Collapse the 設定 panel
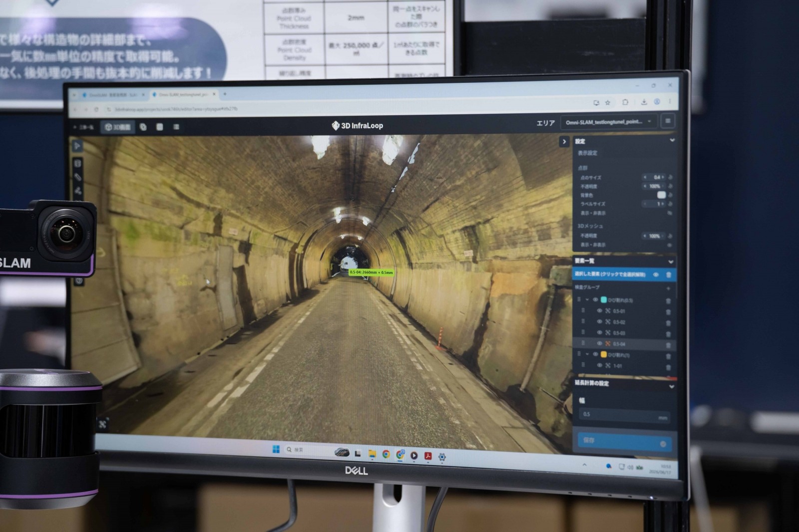 coord(672,141)
